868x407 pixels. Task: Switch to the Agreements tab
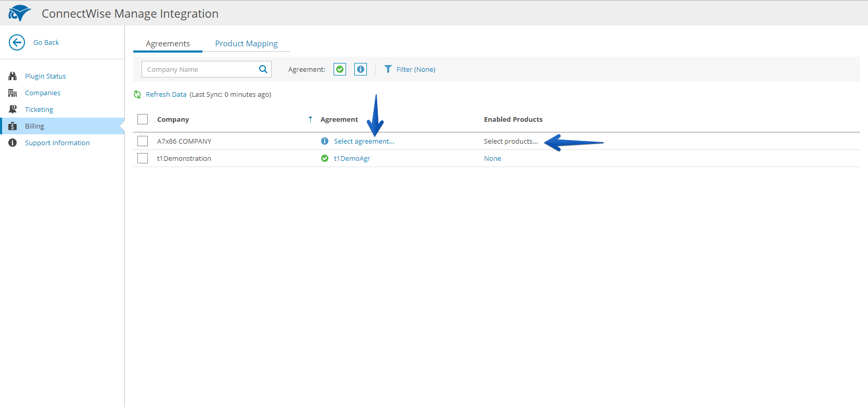168,44
